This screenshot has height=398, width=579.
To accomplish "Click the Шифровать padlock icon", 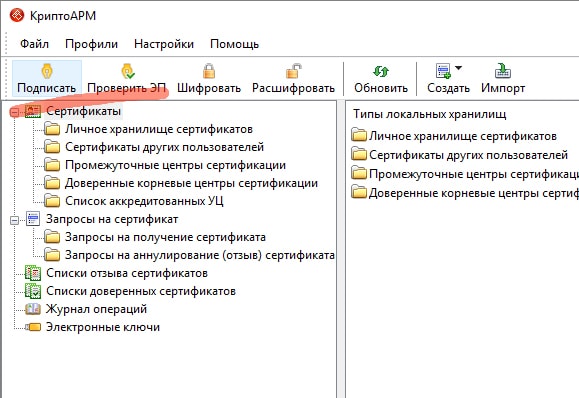I will [x=209, y=71].
